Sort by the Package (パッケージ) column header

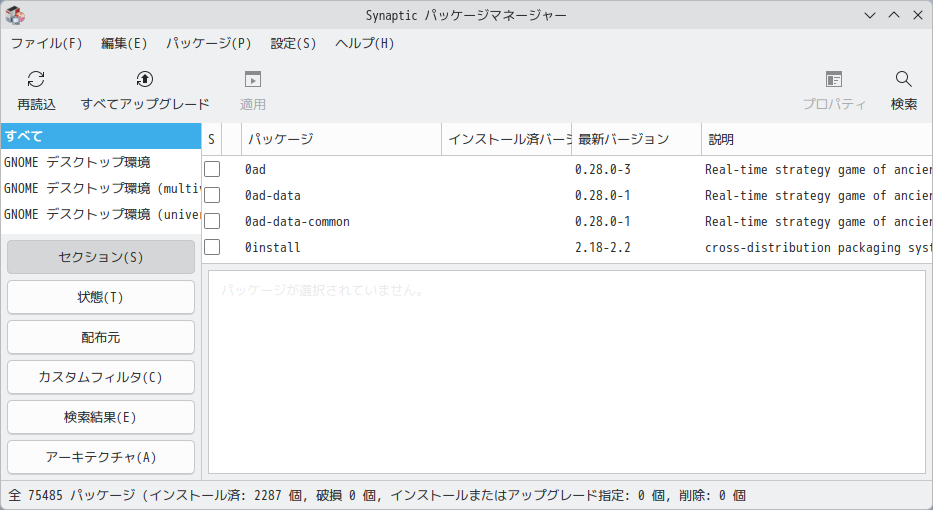click(x=341, y=139)
